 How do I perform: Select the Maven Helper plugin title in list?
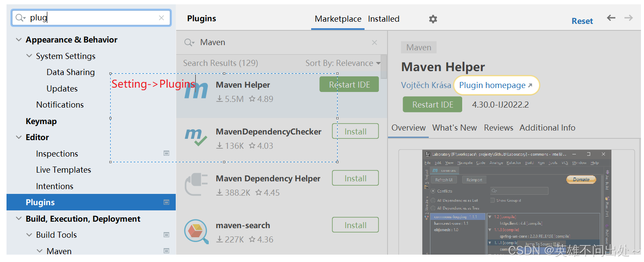[x=243, y=85]
